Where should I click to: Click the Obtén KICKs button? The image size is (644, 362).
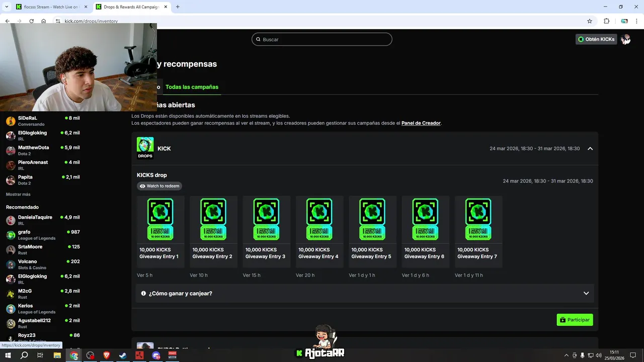coord(596,39)
